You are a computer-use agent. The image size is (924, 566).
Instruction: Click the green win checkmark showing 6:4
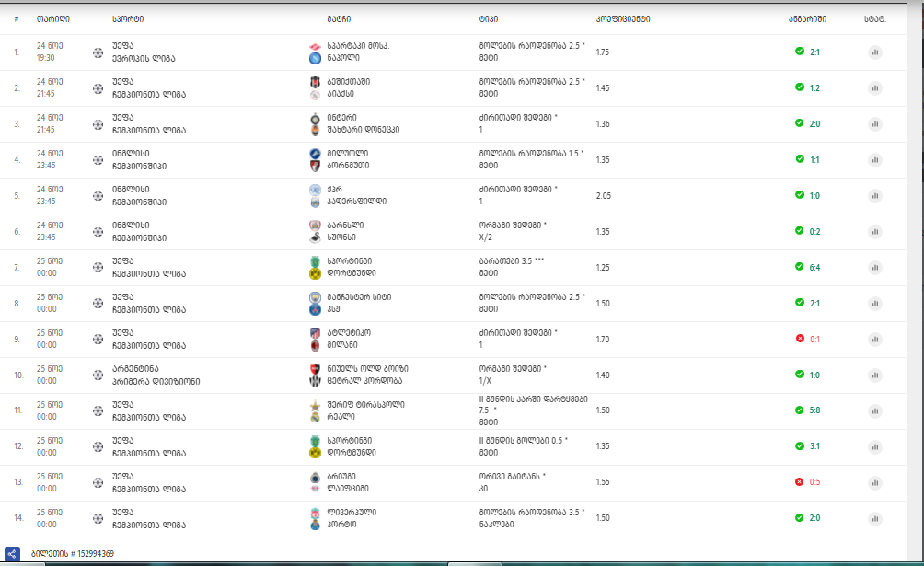pyautogui.click(x=800, y=267)
